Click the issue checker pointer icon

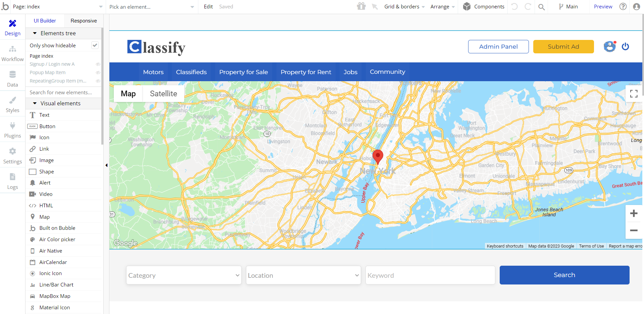click(375, 6)
